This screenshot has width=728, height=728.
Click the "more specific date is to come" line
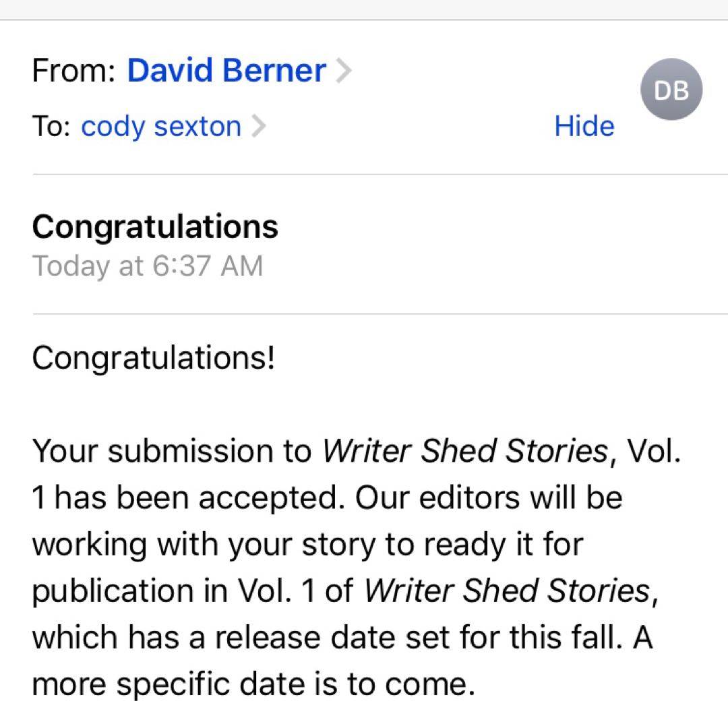[249, 684]
